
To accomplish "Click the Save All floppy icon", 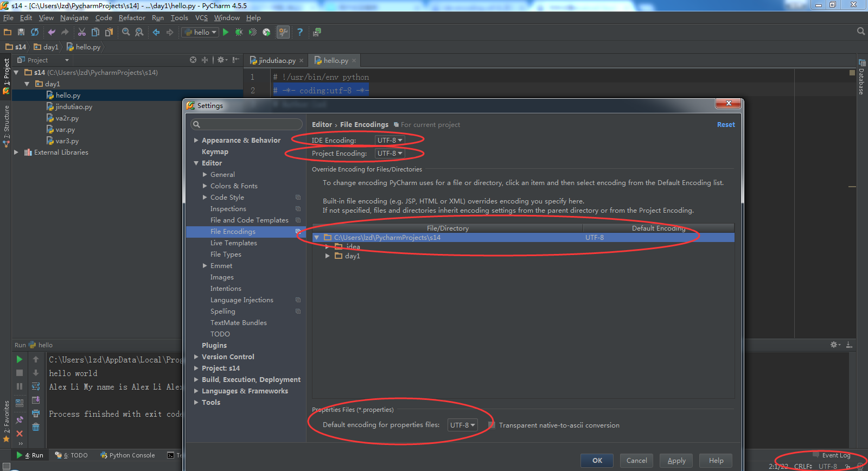I will click(21, 33).
